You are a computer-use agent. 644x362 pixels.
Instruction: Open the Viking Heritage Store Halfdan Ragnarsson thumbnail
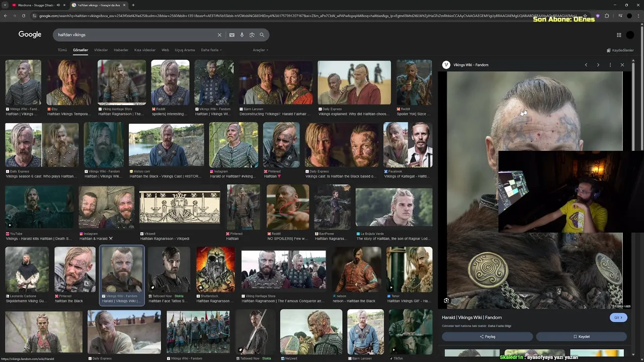[x=122, y=83]
